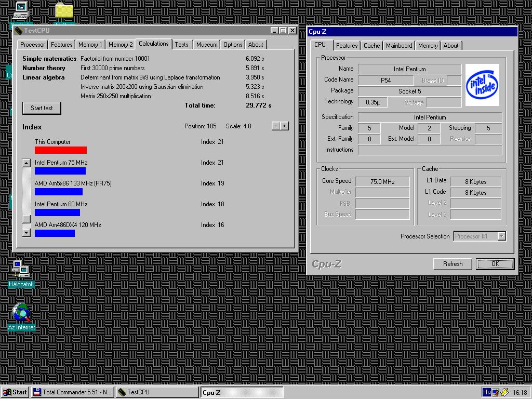Switch to Memory 1 tab

tap(90, 45)
